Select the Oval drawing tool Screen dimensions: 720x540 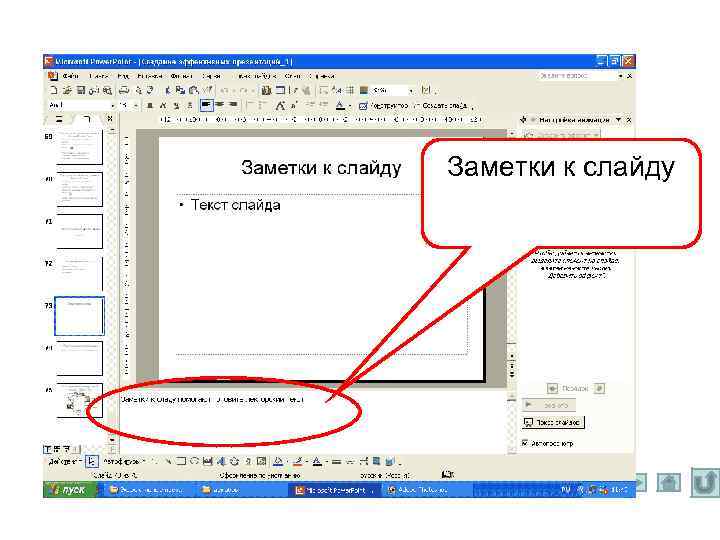tap(194, 461)
